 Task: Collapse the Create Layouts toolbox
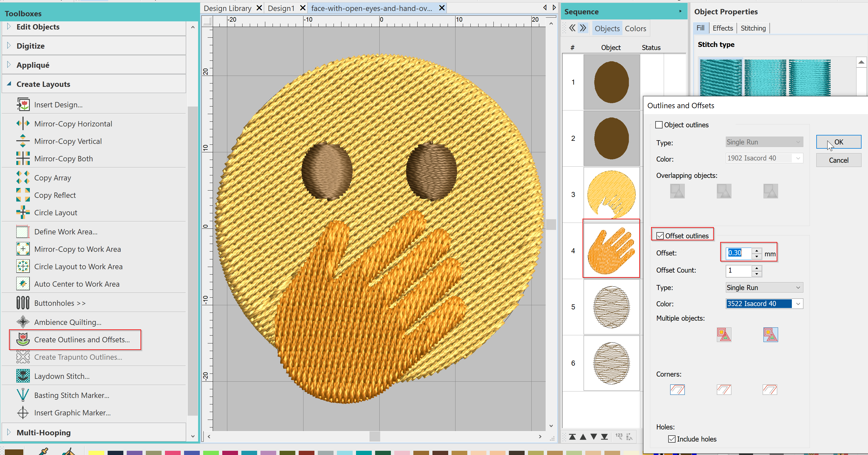tap(94, 84)
